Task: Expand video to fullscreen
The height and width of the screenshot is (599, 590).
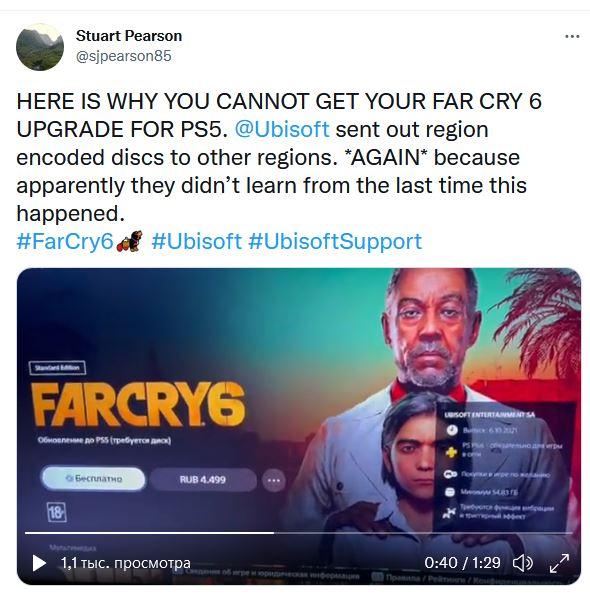Action: click(x=559, y=563)
